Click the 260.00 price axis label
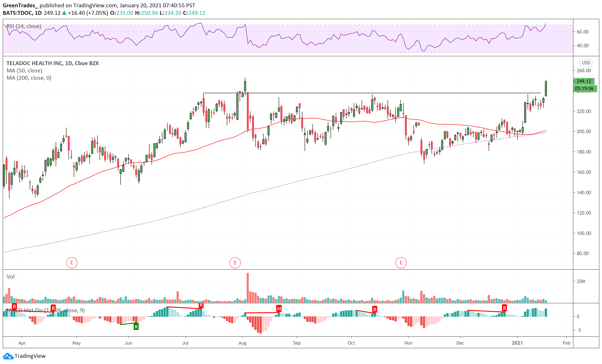602x364 pixels. [584, 71]
